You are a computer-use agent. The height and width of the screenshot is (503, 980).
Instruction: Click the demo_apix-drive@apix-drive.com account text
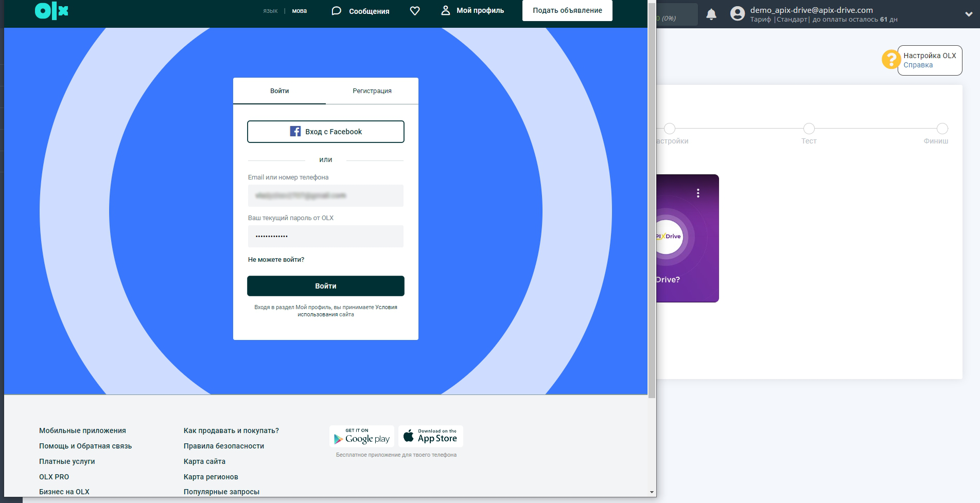click(811, 10)
